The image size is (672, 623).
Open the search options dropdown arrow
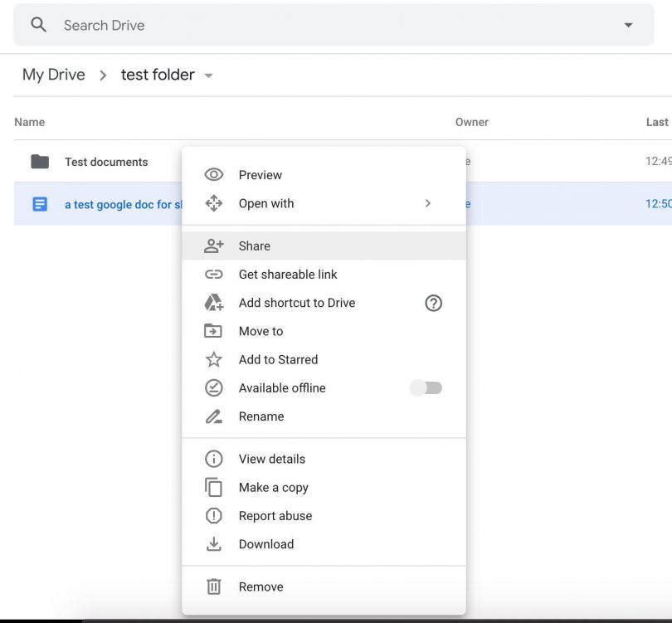tap(629, 24)
